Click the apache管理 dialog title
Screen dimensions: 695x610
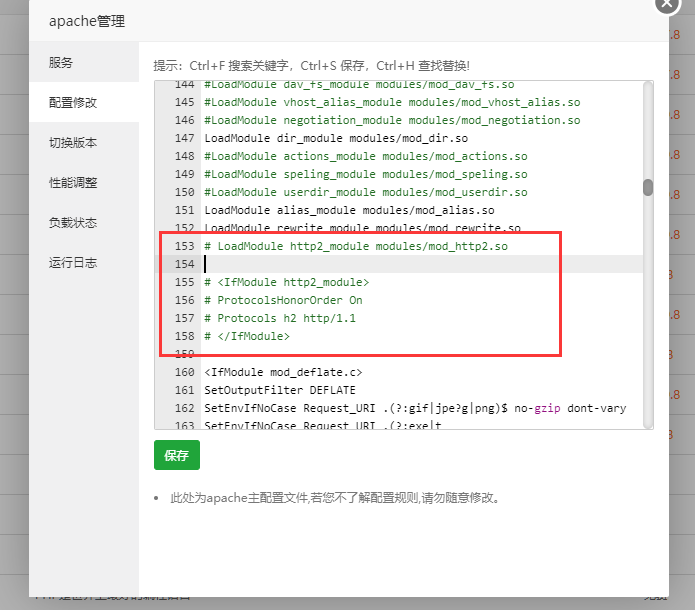pyautogui.click(x=87, y=21)
